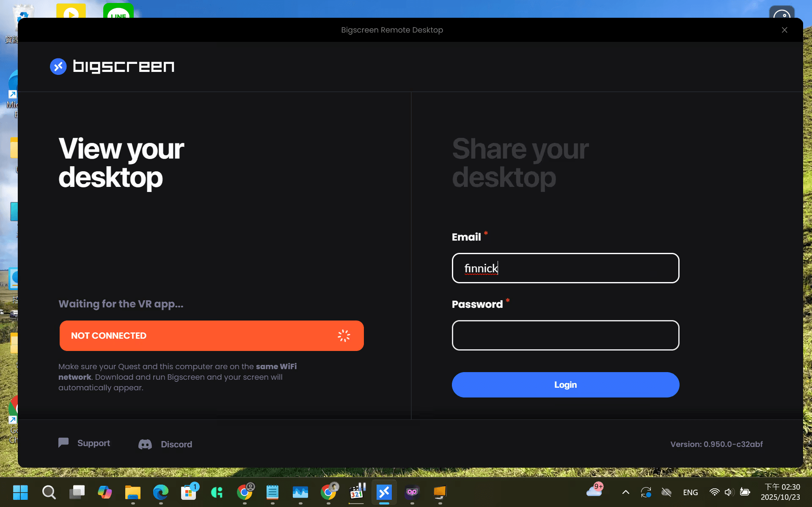This screenshot has width=812, height=507.
Task: Open Notepad from the taskbar
Action: click(x=273, y=492)
